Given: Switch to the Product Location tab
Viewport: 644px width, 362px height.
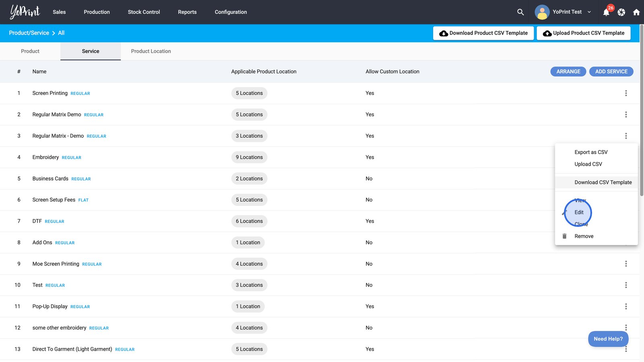Looking at the screenshot, I should (151, 51).
